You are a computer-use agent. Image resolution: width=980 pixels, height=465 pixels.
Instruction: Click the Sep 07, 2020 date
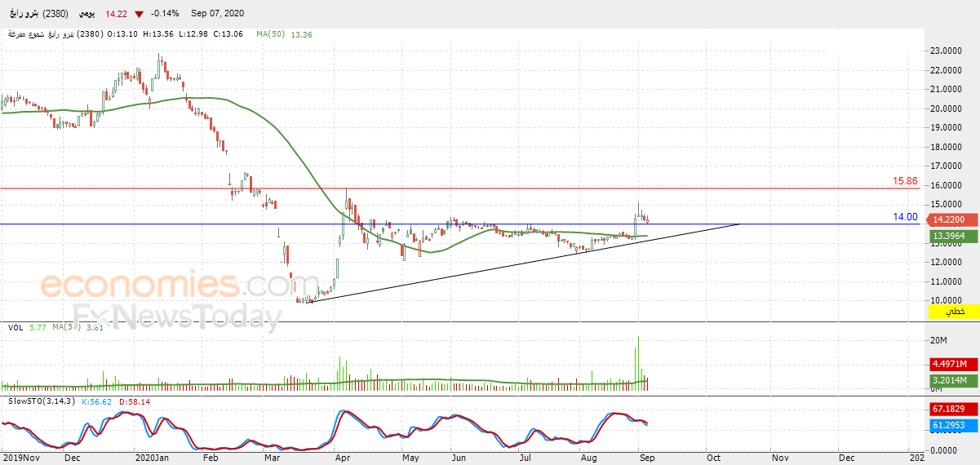point(218,14)
